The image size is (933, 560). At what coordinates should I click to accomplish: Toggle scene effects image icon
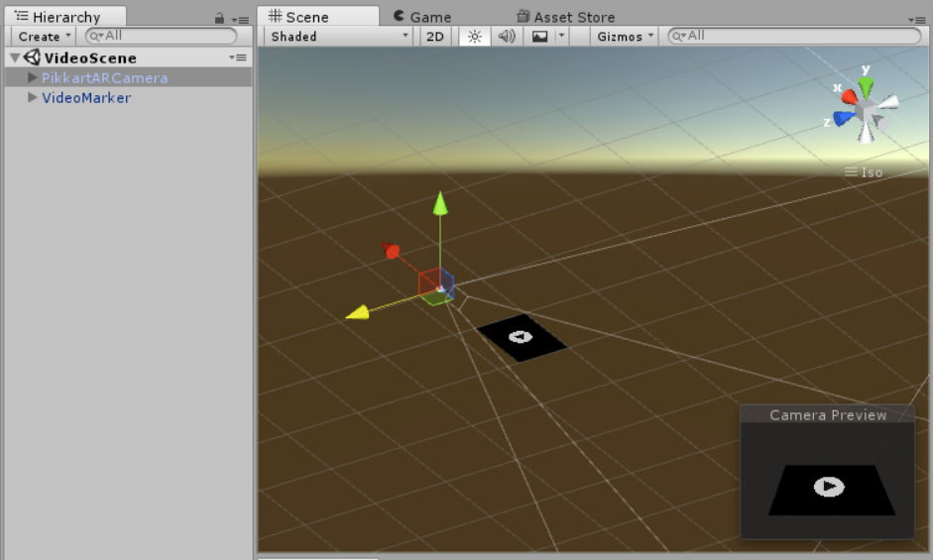[x=539, y=37]
